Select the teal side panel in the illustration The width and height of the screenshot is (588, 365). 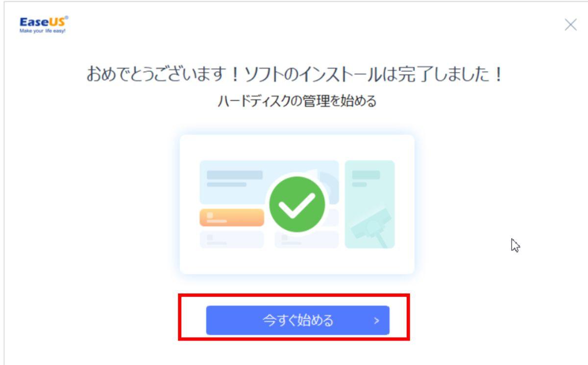pyautogui.click(x=369, y=204)
